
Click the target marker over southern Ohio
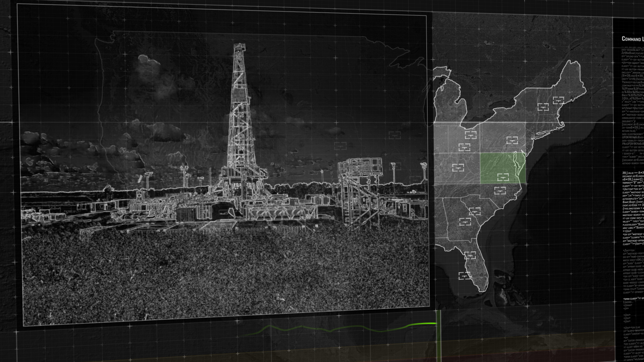[464, 147]
